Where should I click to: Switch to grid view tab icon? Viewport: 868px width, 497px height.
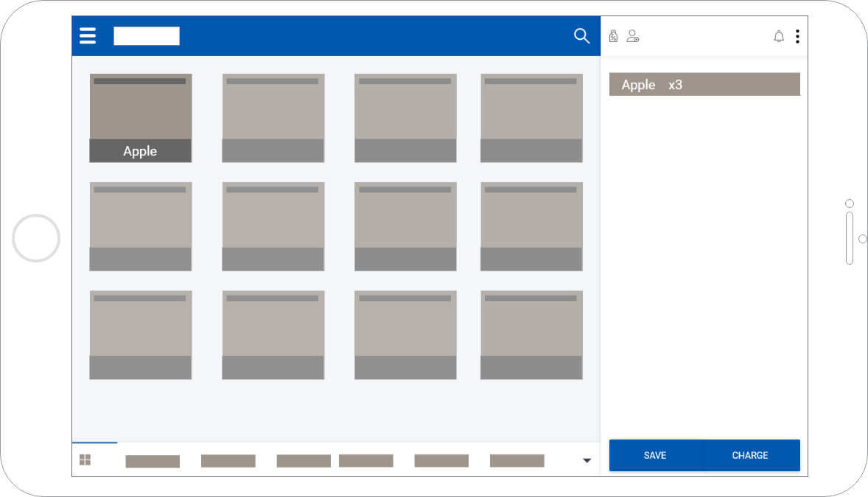[85, 460]
